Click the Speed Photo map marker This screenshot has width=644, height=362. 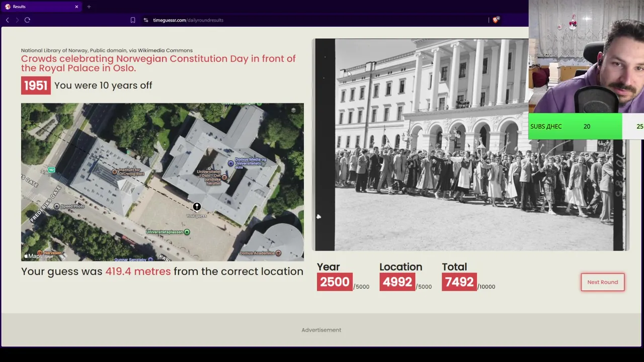tap(56, 206)
